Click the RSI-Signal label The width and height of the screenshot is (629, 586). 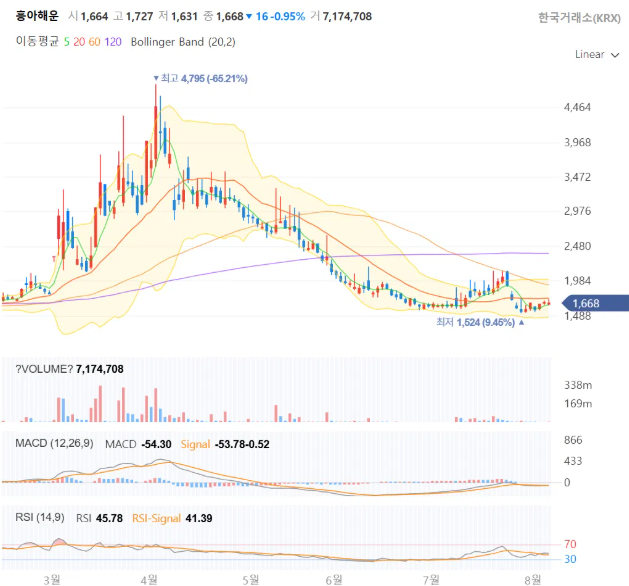pos(156,518)
